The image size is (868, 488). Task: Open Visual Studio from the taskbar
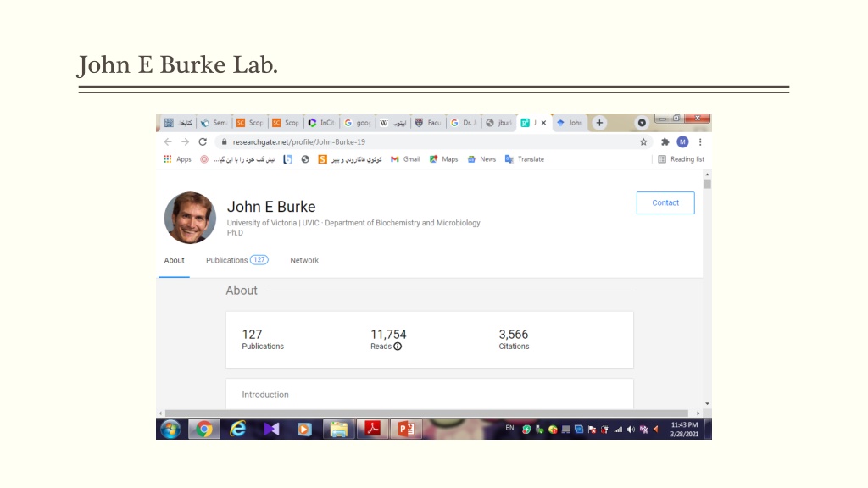click(271, 430)
